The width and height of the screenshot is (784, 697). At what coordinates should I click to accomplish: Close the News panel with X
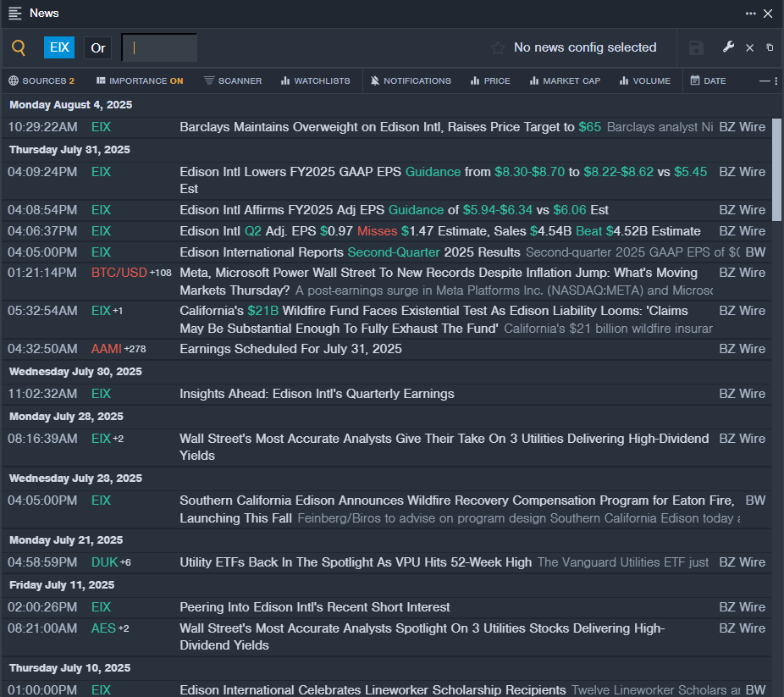pos(768,14)
